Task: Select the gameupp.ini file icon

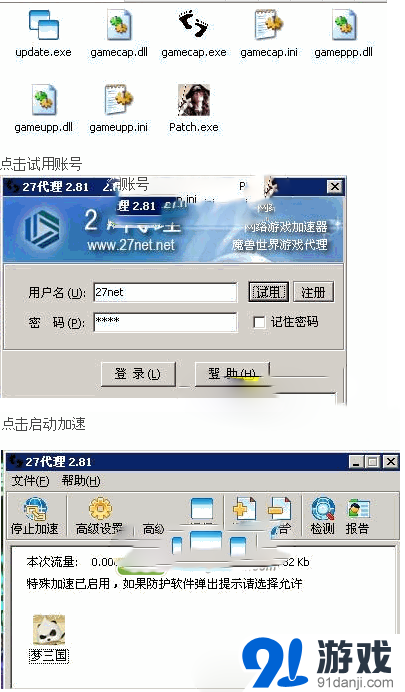Action: 118,100
